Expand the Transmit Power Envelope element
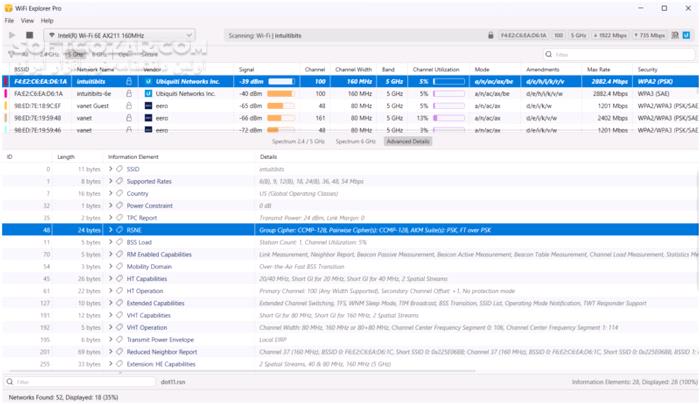700x404 pixels. [x=110, y=340]
